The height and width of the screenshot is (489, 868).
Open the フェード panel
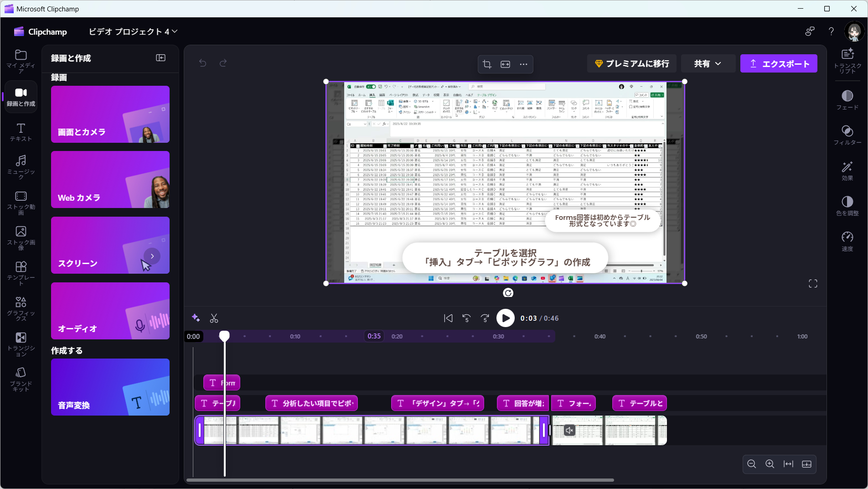click(x=847, y=100)
